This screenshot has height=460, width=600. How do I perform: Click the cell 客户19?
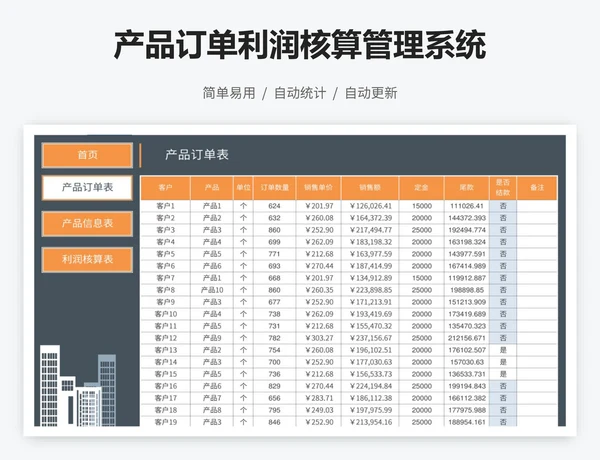(165, 422)
